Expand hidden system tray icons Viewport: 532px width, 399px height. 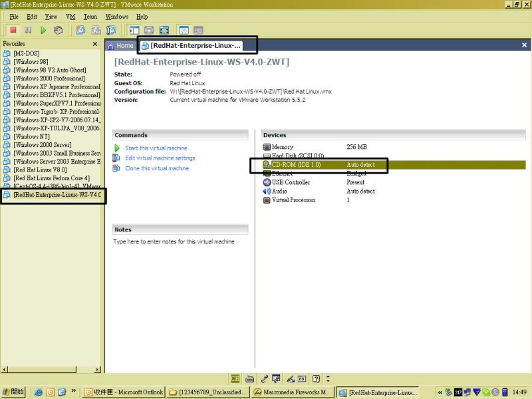(440, 392)
